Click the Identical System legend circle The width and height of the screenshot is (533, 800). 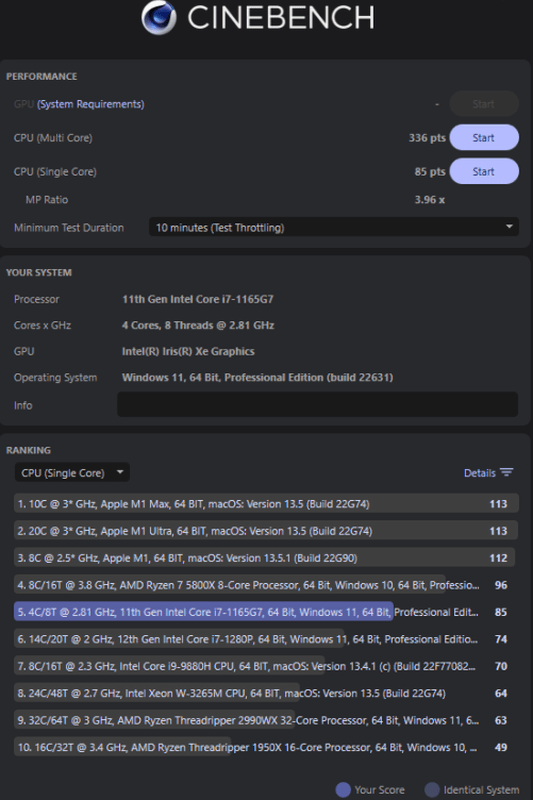[x=432, y=789]
